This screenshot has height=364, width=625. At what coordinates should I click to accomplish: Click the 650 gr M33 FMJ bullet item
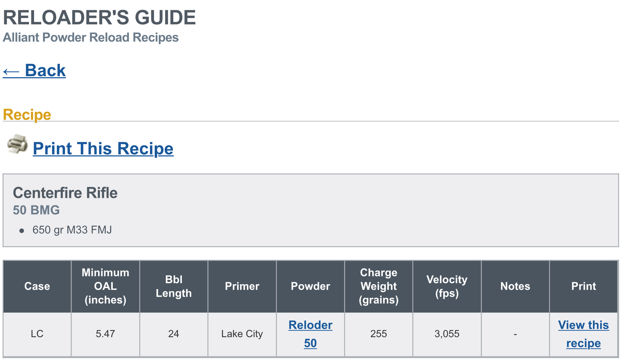(x=72, y=230)
